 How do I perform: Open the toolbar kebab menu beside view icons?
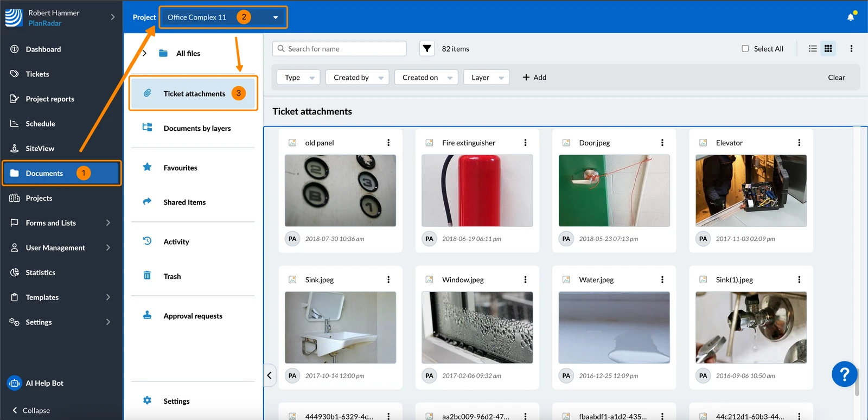pos(851,49)
